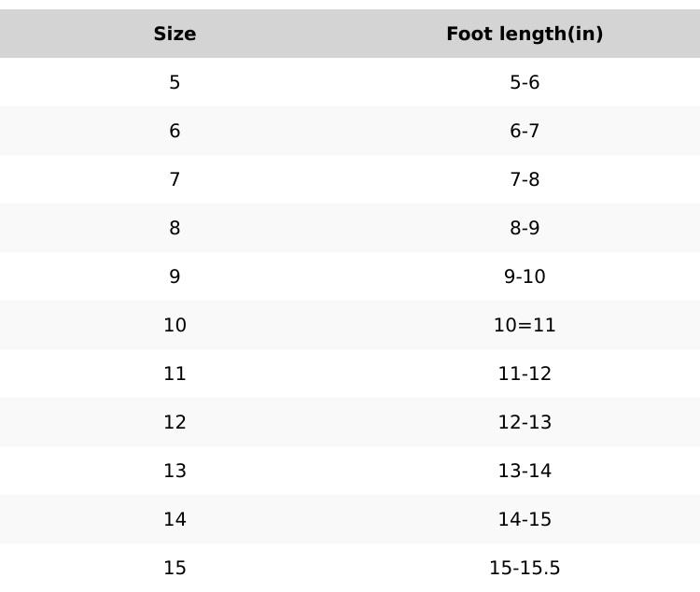The height and width of the screenshot is (592, 700).
Task: Click the size 10 cell
Action: click(x=175, y=326)
